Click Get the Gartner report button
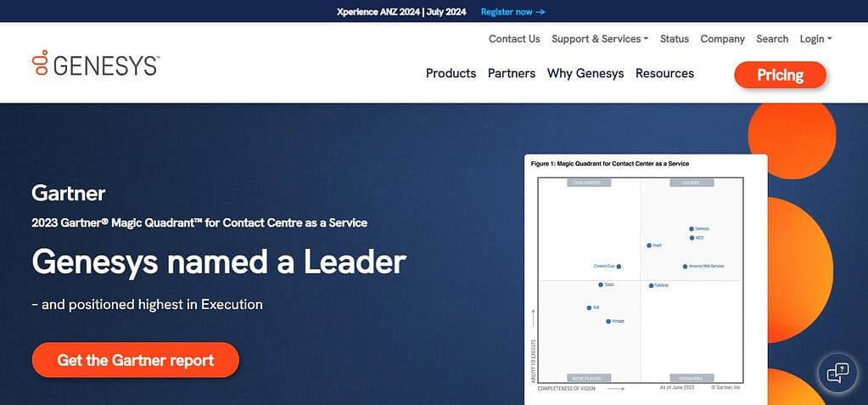The image size is (868, 405). (x=136, y=360)
